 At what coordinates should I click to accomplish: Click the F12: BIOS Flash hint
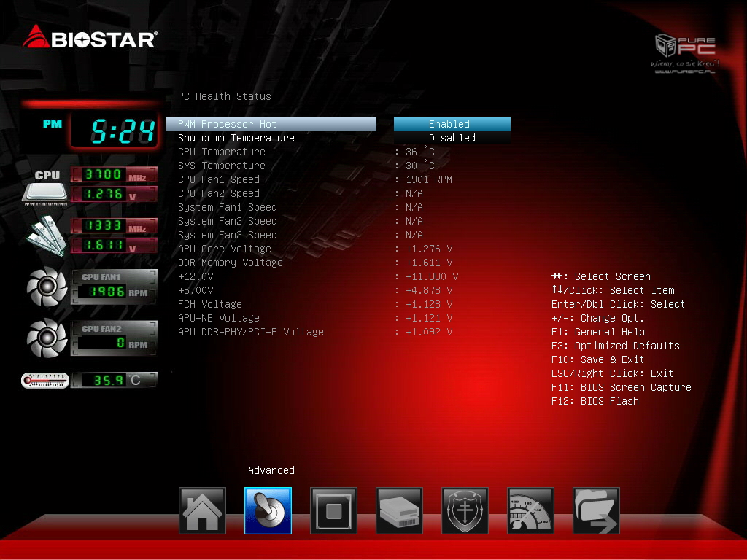[x=595, y=401]
